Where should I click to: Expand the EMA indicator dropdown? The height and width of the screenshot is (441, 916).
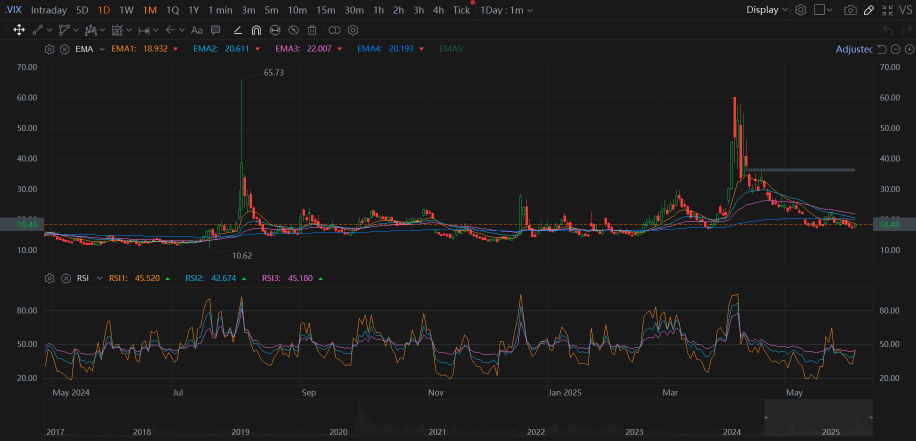[x=102, y=49]
